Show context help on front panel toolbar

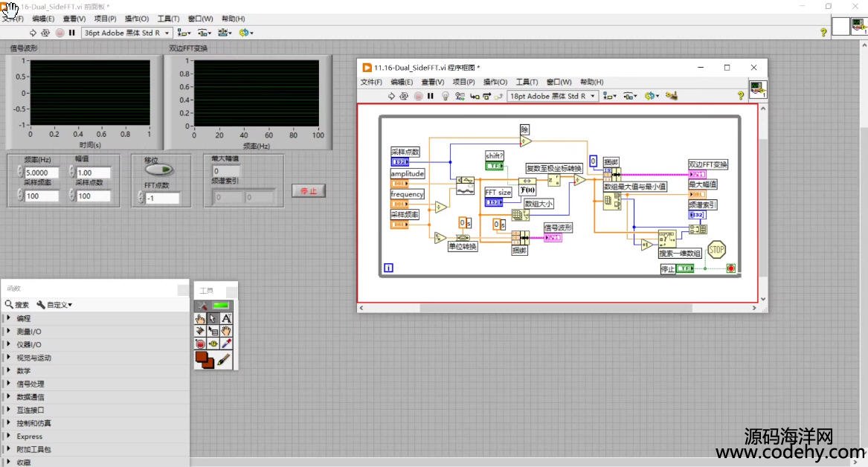coord(823,32)
